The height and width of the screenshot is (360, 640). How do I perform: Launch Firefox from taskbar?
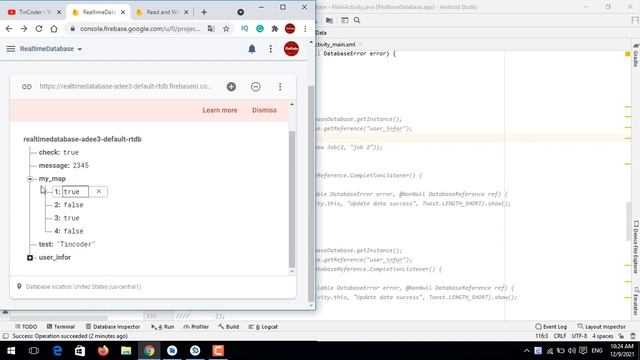coord(103,351)
